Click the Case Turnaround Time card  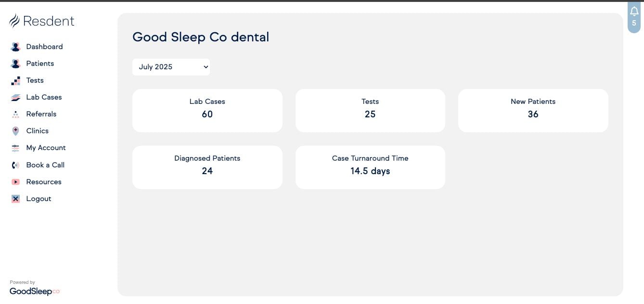[x=370, y=167]
